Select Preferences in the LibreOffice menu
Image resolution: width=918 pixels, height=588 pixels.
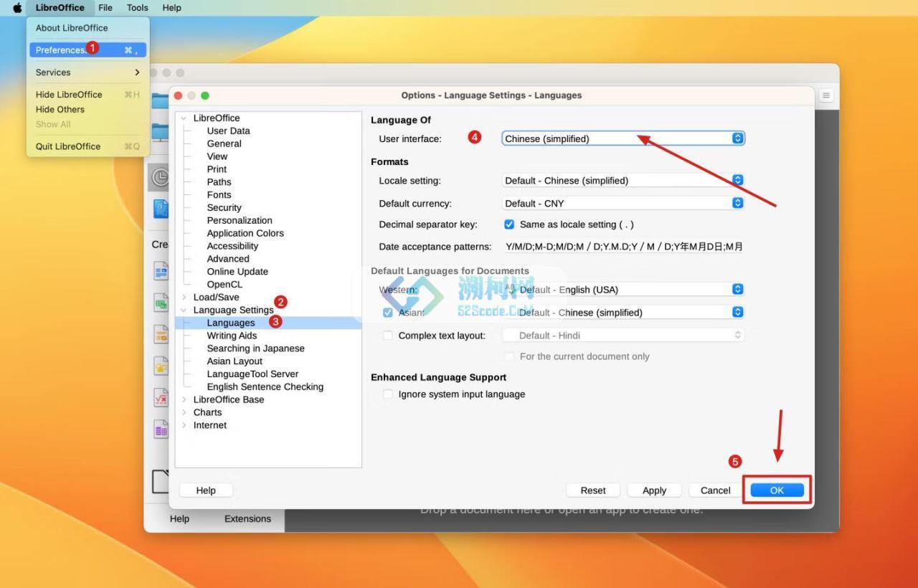88,50
